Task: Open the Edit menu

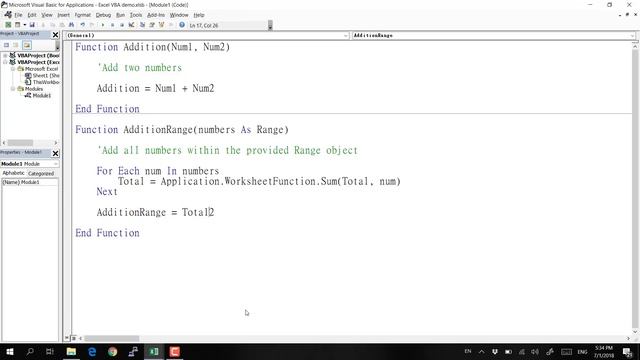Action: point(32,15)
